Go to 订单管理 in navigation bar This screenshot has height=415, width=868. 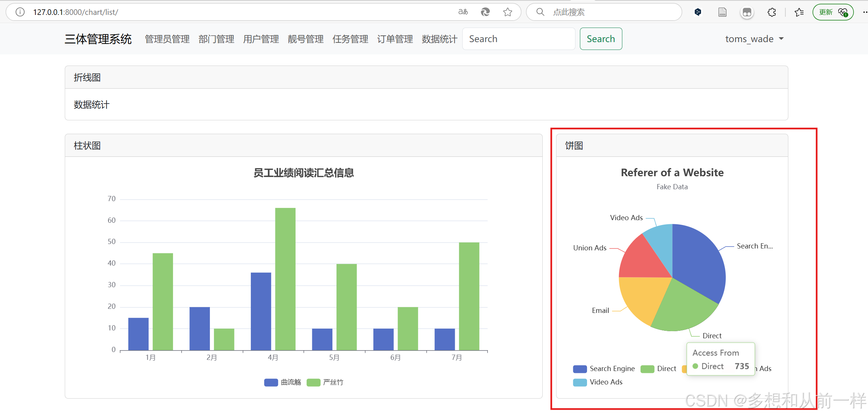click(395, 39)
